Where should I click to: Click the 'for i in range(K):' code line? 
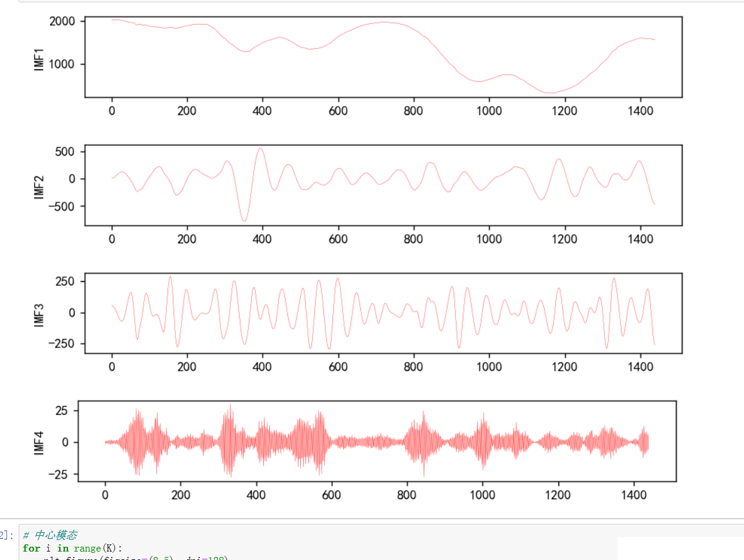pos(72,548)
